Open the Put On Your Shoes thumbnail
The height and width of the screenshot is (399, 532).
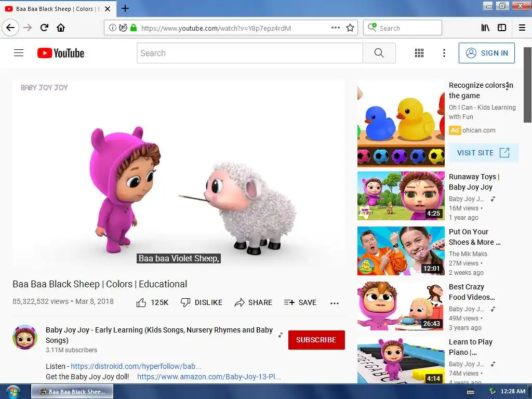[401, 251]
